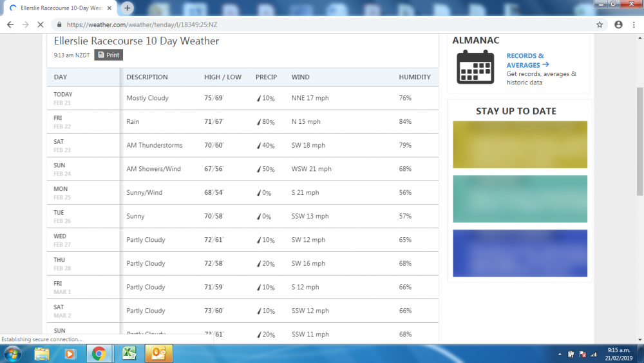Click the HUMIDITY column header

415,77
